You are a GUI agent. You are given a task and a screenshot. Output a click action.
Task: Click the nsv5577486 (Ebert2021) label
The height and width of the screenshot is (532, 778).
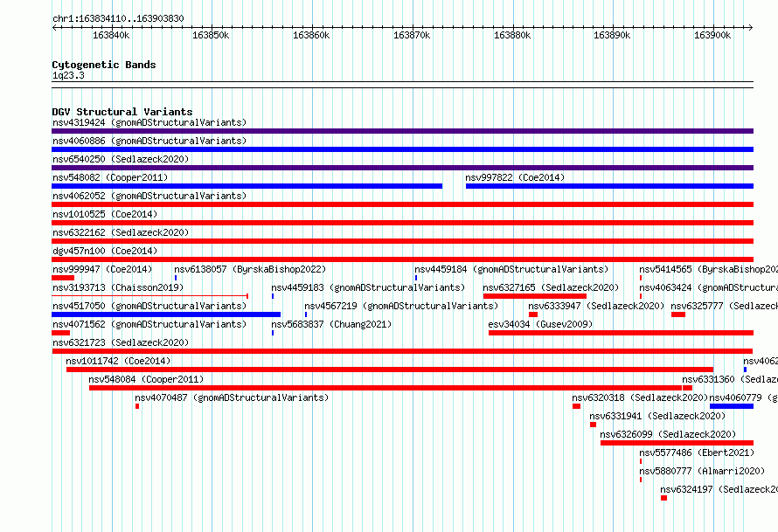tap(697, 453)
